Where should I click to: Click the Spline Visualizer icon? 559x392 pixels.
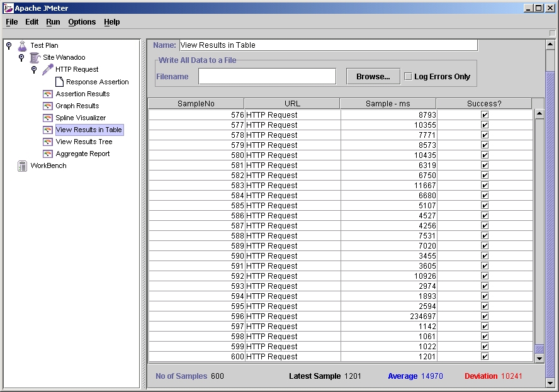(48, 118)
